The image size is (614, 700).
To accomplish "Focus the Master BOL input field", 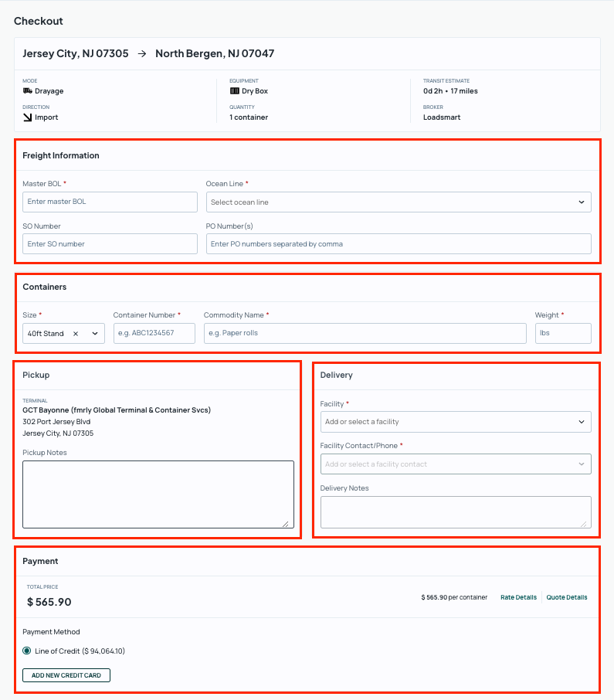I will 110,202.
